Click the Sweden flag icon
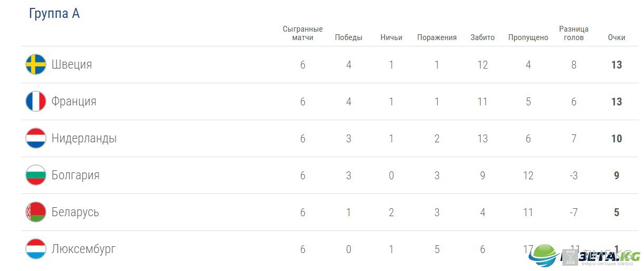The width and height of the screenshot is (644, 271). [x=36, y=64]
